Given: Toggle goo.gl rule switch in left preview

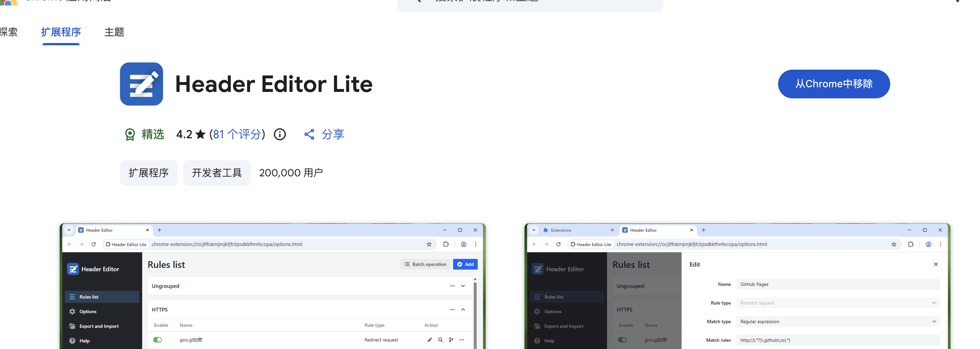Looking at the screenshot, I should pyautogui.click(x=157, y=340).
